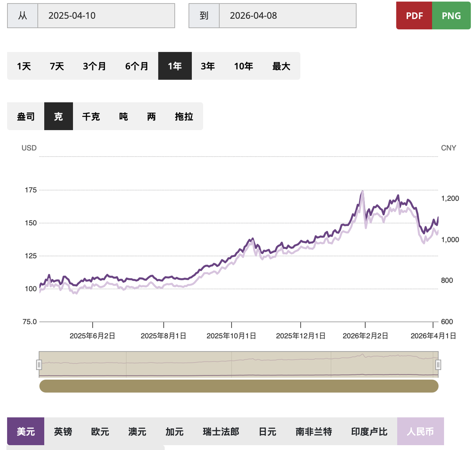Click the end date field 2026-04-08
This screenshot has height=450, width=476.
pyautogui.click(x=287, y=16)
